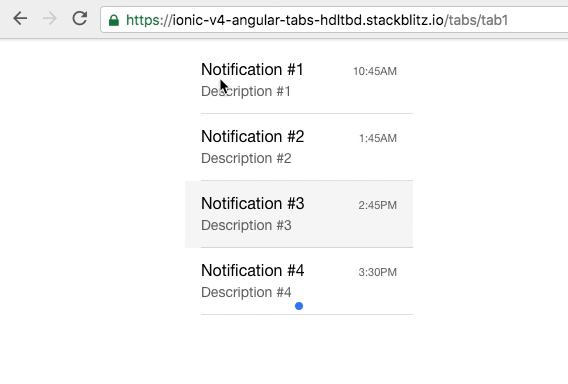Click the browser back arrow

(x=20, y=18)
